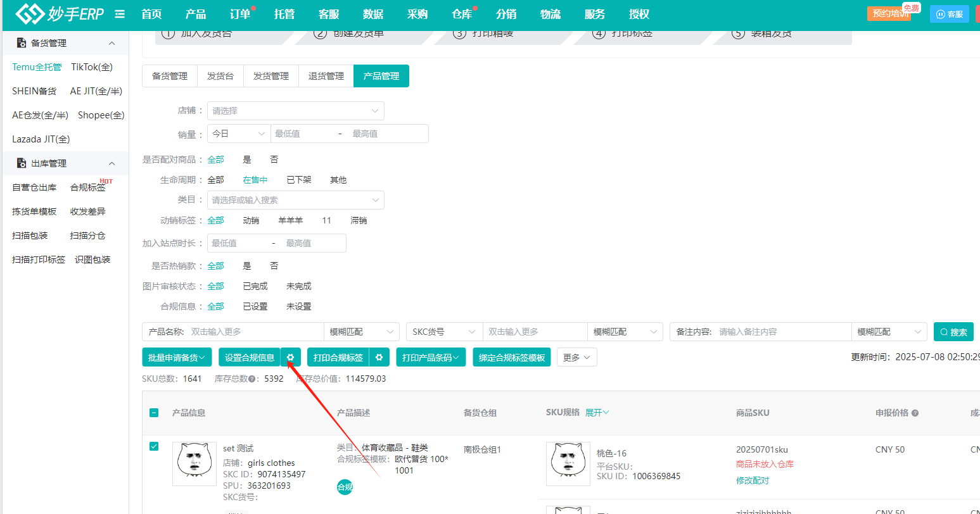Screen dimensions: 980x514
Task: Click the gear icon next to 设置合规信息
Action: tap(291, 356)
